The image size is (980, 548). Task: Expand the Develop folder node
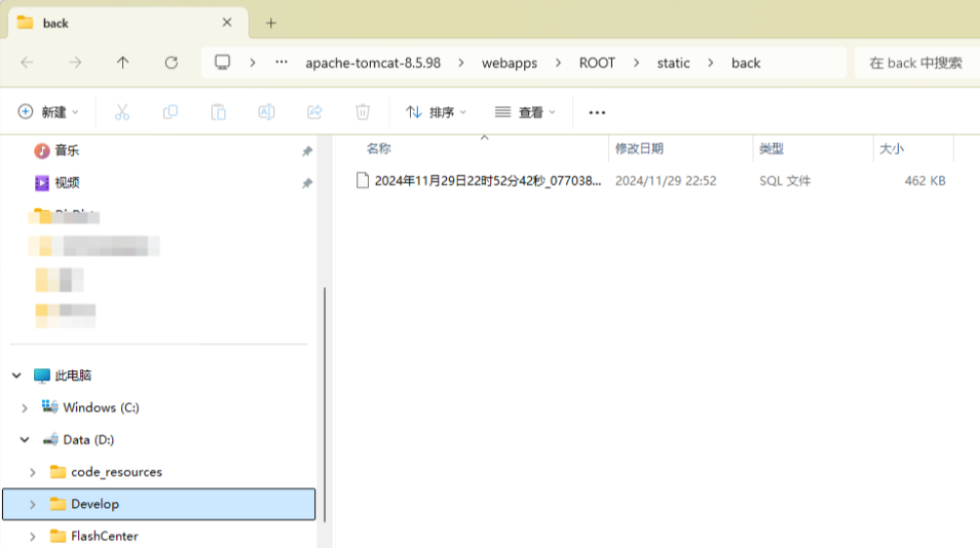(32, 504)
